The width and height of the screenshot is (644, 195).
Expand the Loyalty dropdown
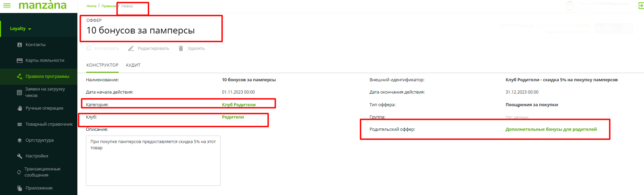pyautogui.click(x=20, y=29)
